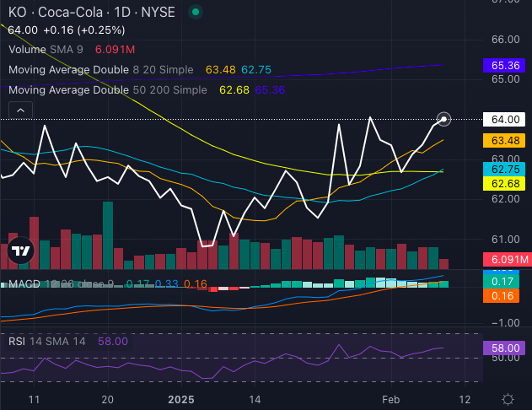
Task: Select Moving Average Double 8 20 legend
Action: tap(101, 69)
